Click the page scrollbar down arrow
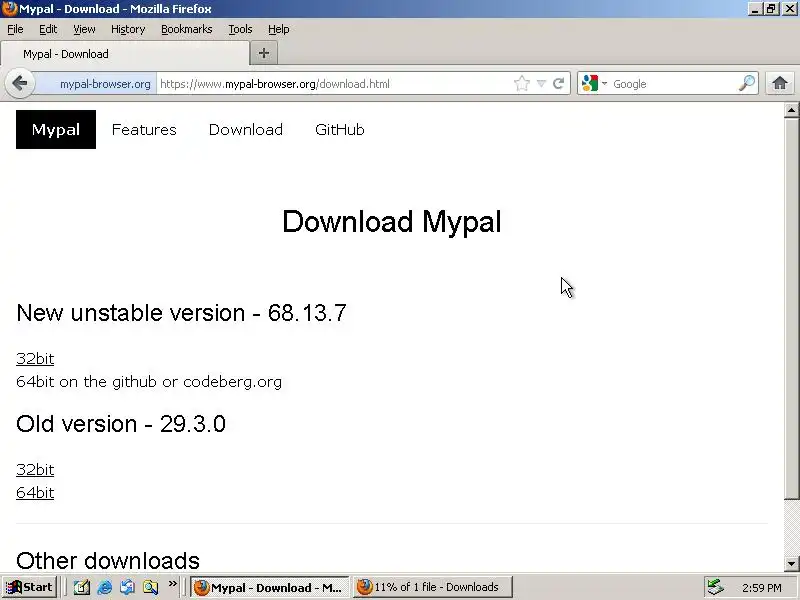Image resolution: width=800 pixels, height=600 pixels. (791, 564)
